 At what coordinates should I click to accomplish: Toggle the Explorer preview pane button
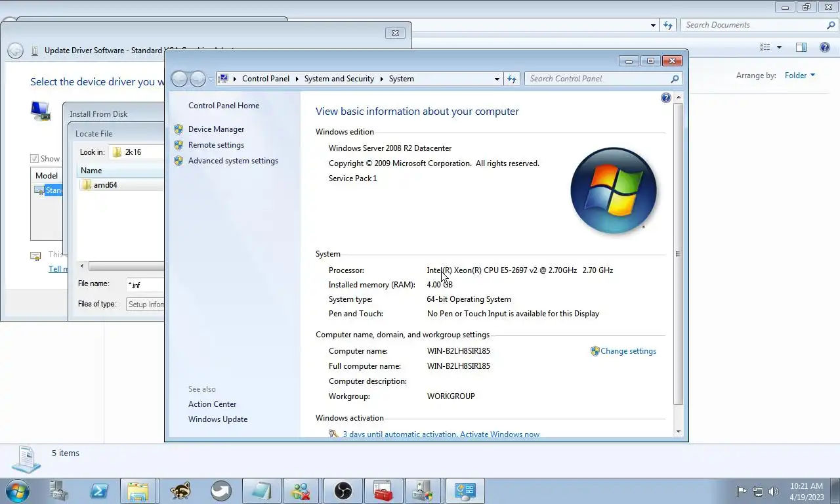pyautogui.click(x=801, y=47)
